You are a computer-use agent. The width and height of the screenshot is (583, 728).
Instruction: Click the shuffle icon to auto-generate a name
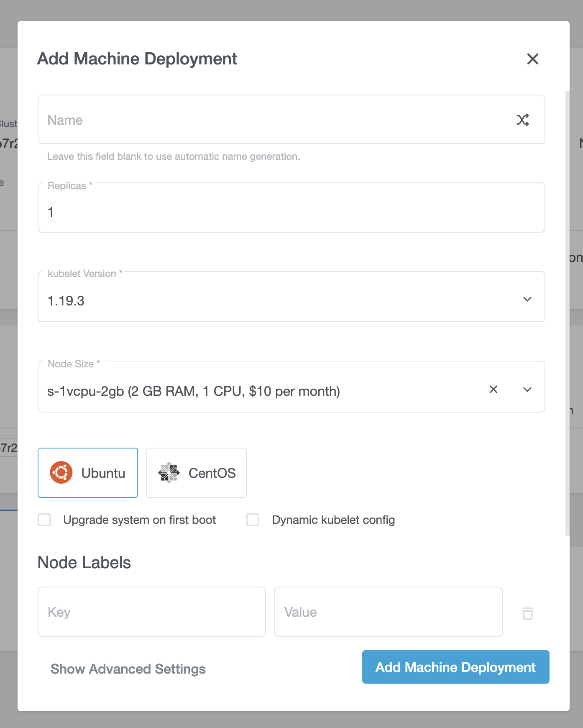(523, 120)
